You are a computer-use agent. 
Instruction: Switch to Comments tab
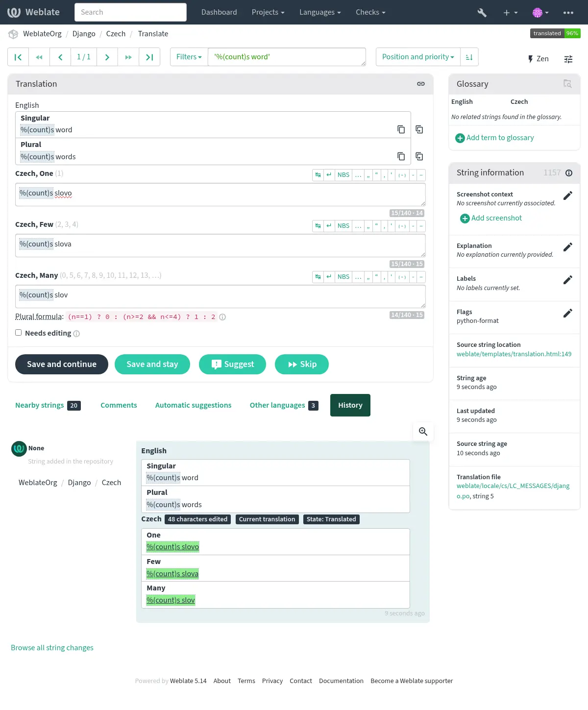(x=119, y=405)
